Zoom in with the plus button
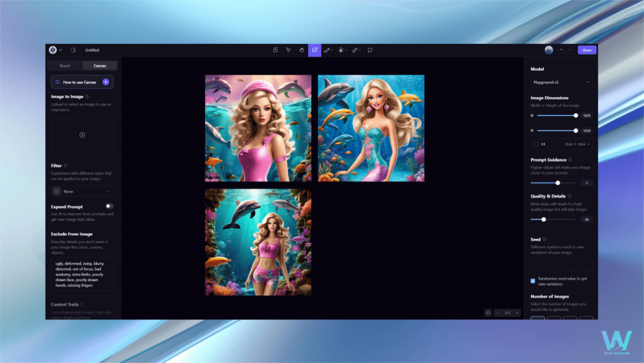This screenshot has height=363, width=644. click(517, 313)
